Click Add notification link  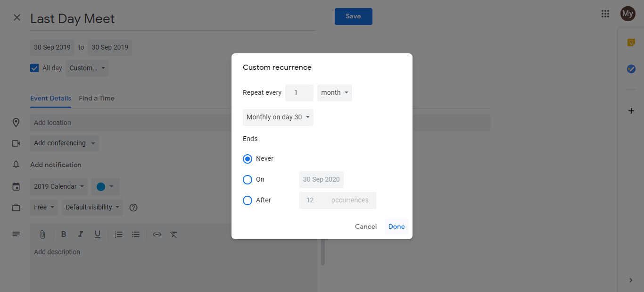pos(56,165)
